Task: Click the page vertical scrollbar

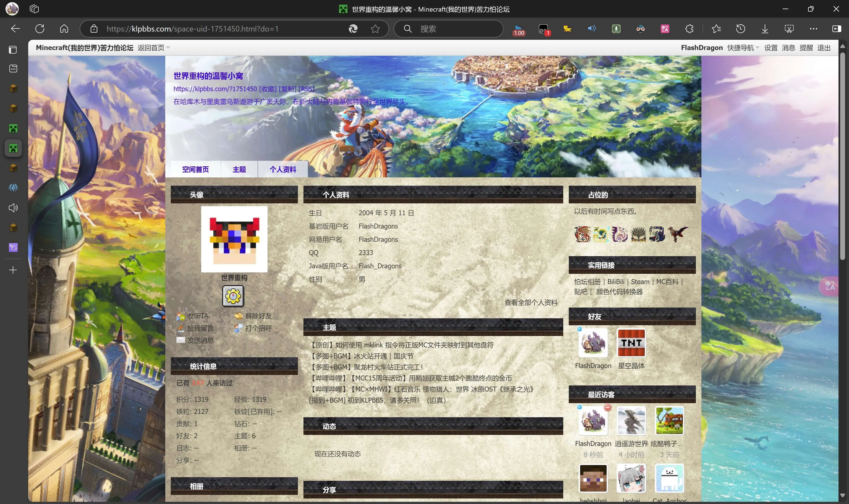Action: click(x=842, y=156)
